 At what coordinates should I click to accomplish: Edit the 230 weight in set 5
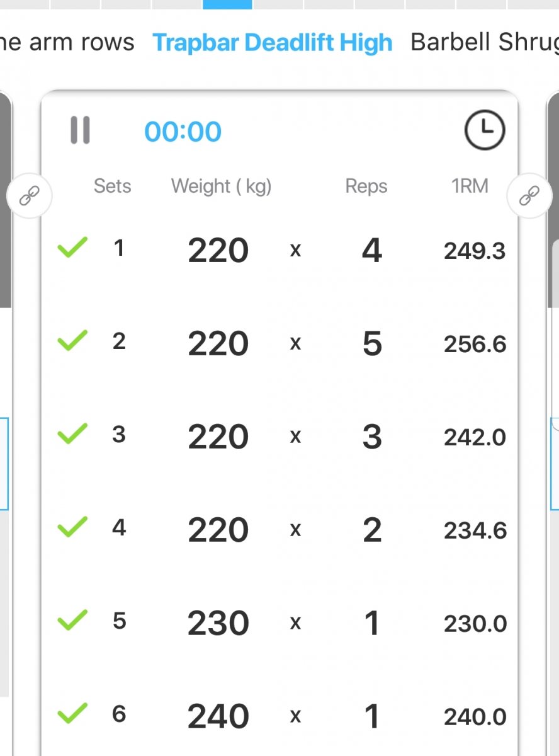coord(218,623)
